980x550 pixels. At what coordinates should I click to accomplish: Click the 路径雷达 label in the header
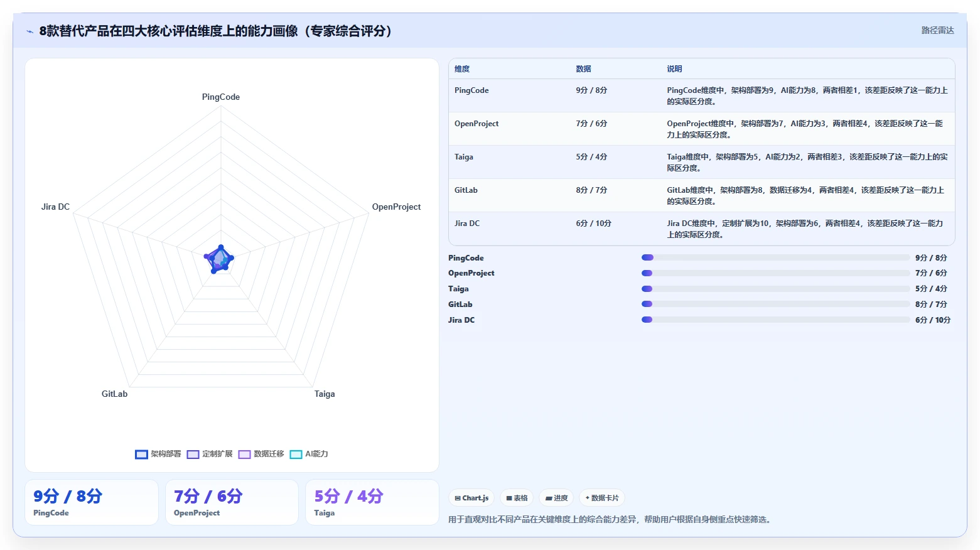(x=937, y=30)
